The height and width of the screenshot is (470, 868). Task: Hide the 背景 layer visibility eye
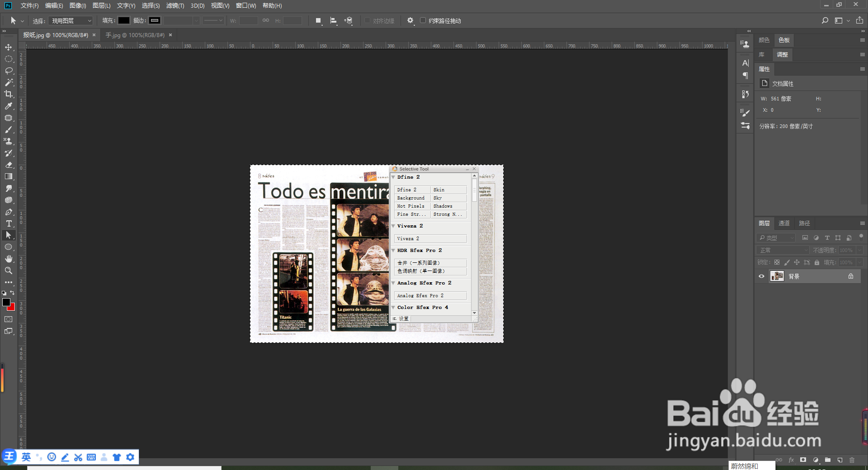click(x=761, y=276)
